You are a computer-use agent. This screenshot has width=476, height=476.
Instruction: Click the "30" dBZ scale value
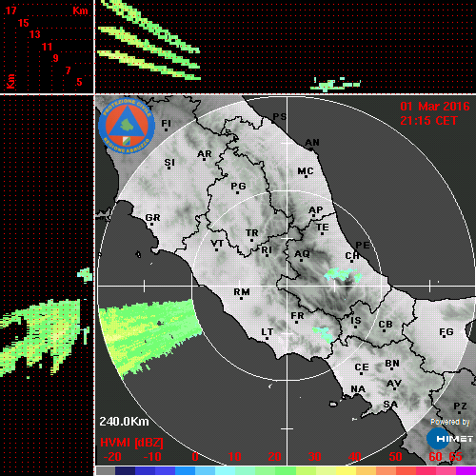[x=314, y=457]
